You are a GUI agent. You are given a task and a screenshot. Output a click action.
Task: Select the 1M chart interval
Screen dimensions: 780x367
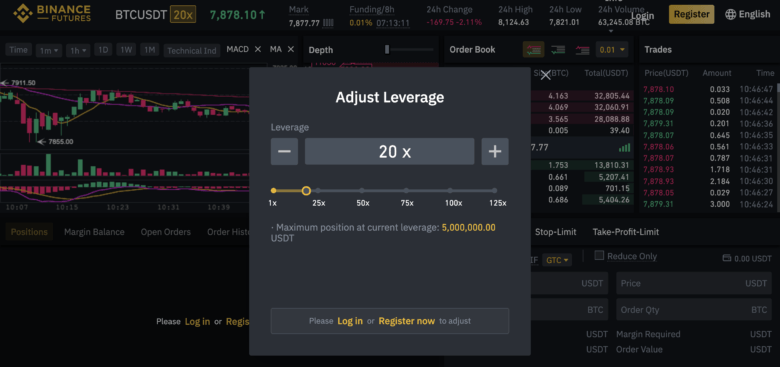coord(149,50)
